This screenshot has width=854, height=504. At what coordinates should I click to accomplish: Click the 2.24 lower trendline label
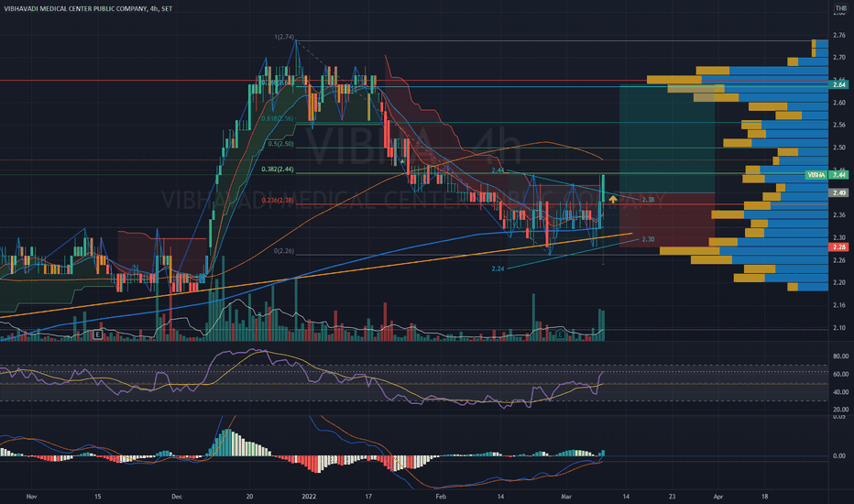[498, 268]
